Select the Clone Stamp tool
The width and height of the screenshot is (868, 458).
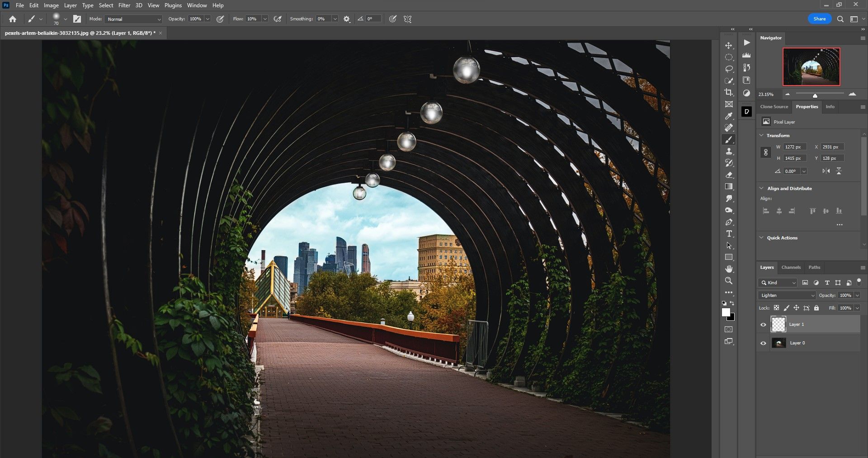pos(729,152)
